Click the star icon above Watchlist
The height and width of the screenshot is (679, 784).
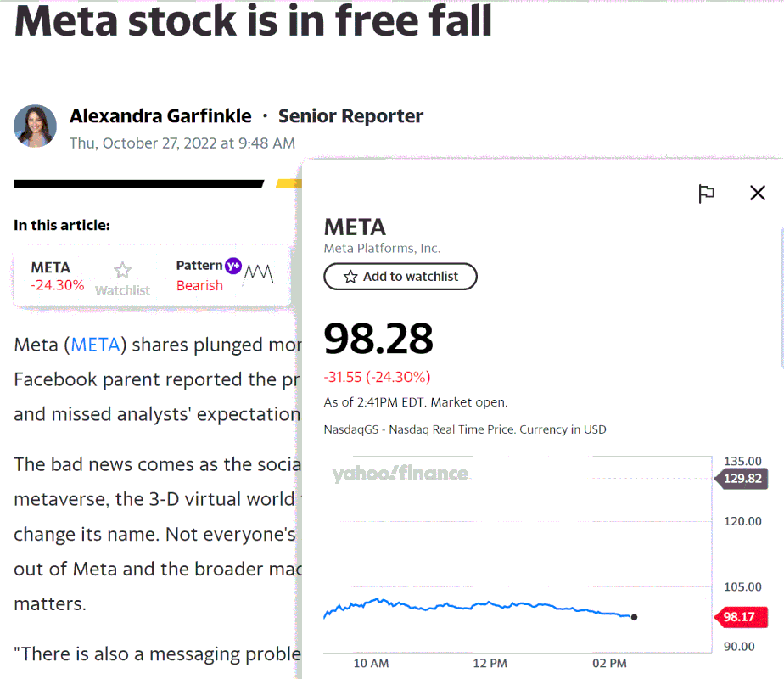[123, 271]
